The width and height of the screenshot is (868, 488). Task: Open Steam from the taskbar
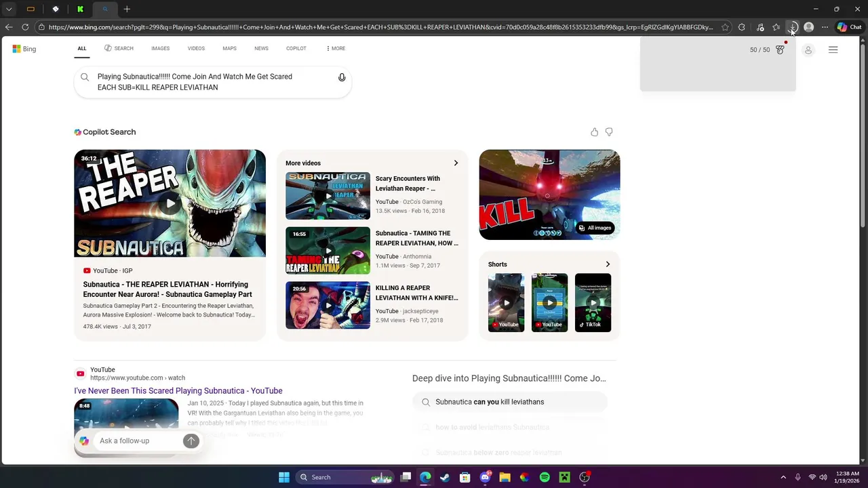445,477
